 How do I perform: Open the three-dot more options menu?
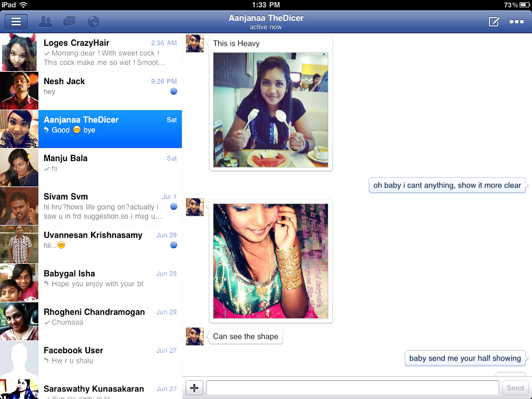tap(517, 22)
